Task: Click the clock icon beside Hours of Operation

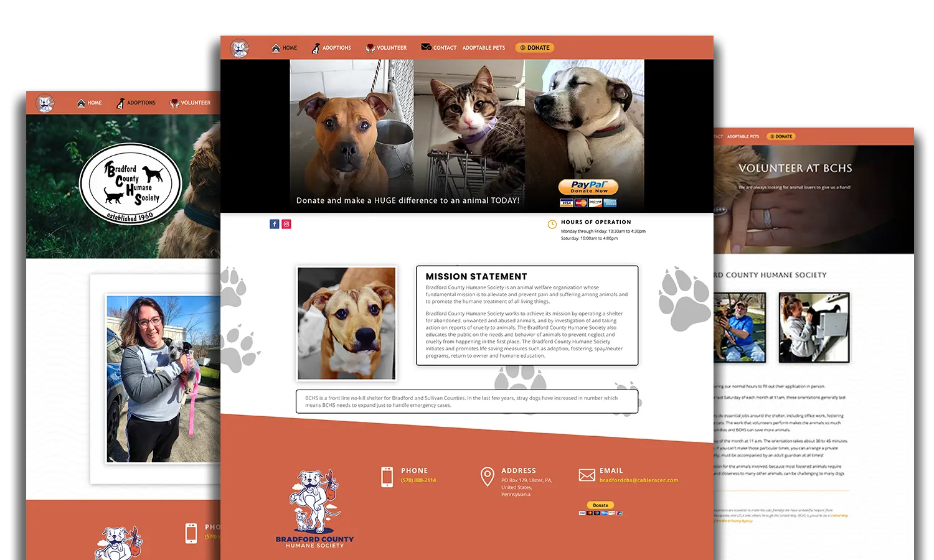Action: click(552, 225)
